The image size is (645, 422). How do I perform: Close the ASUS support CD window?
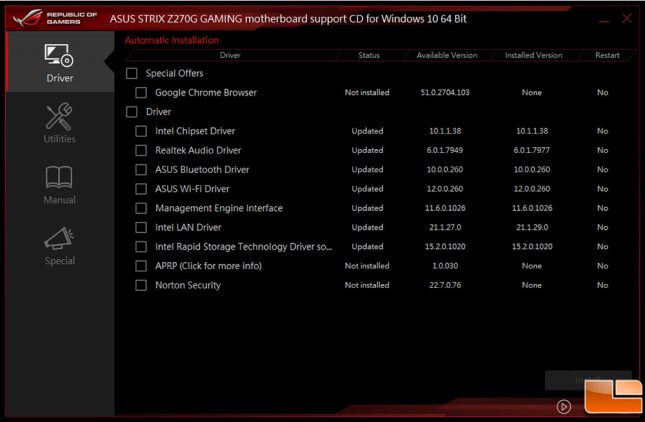pyautogui.click(x=626, y=18)
